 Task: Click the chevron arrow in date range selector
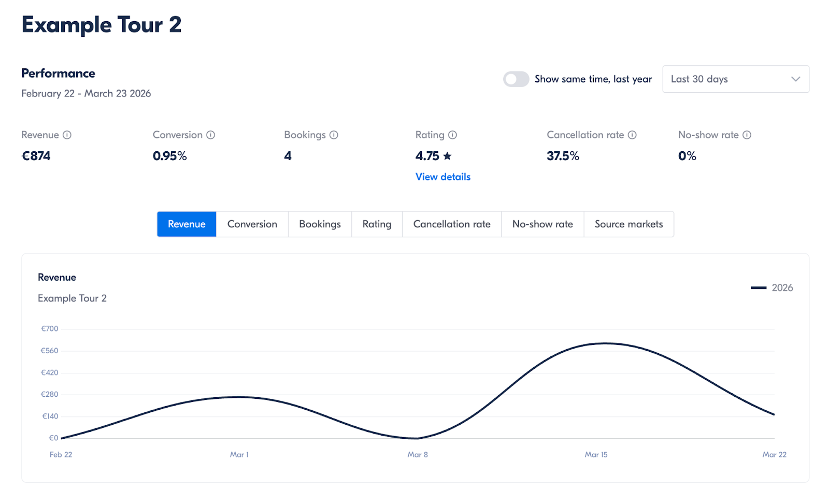[x=795, y=79]
